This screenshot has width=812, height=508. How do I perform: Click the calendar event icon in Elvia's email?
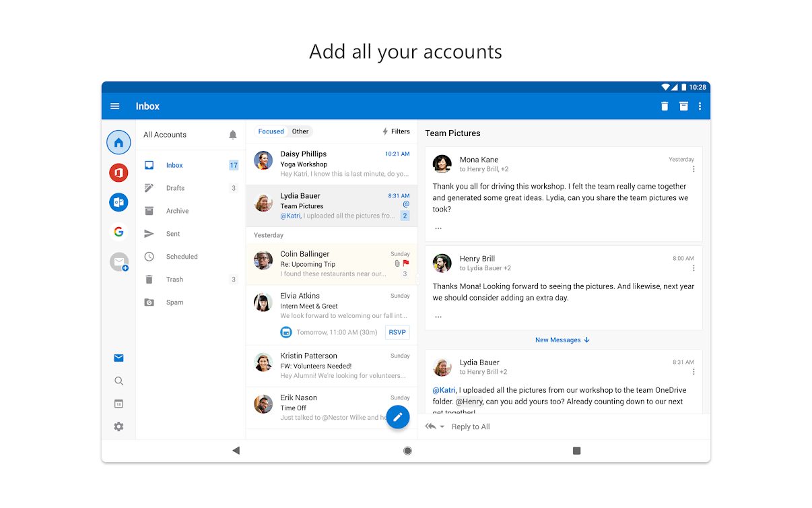tap(286, 332)
